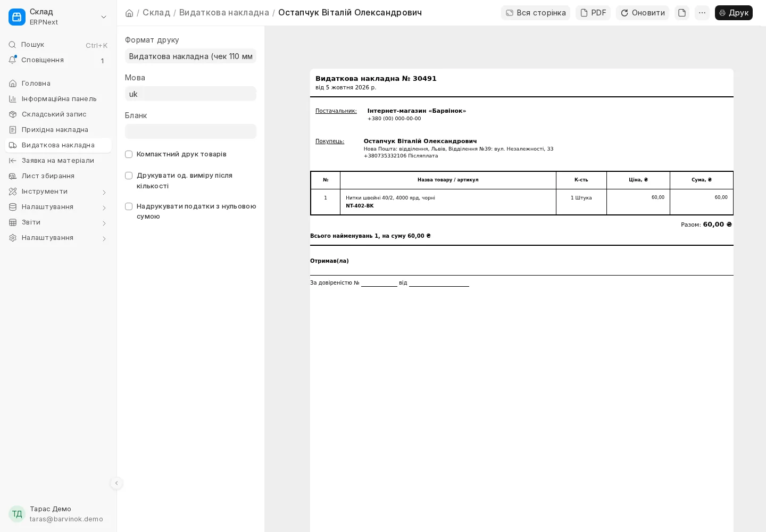The image size is (766, 532).
Task: Toggle Друкувати од. виміру після кількості
Action: (x=129, y=176)
